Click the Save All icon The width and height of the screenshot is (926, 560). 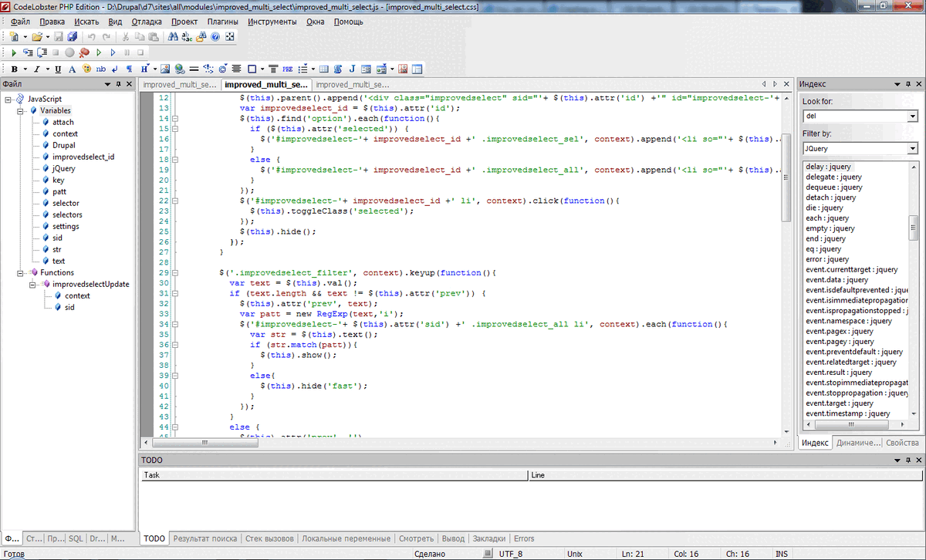(x=73, y=36)
